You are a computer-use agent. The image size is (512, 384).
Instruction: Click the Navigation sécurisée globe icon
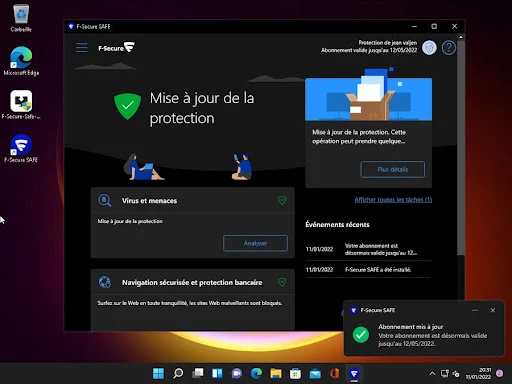point(105,282)
